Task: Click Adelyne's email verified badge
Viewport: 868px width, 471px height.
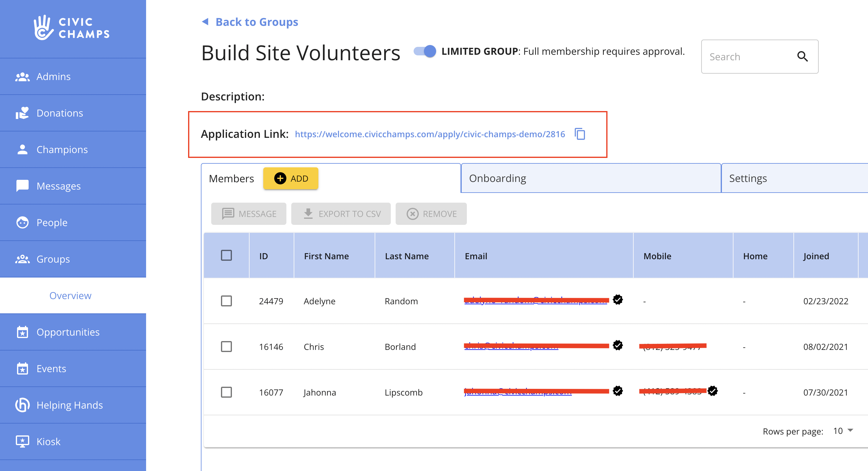Action: (618, 299)
